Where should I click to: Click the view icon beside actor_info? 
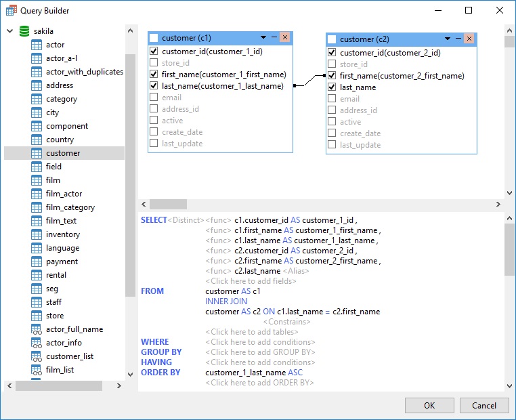click(x=37, y=343)
